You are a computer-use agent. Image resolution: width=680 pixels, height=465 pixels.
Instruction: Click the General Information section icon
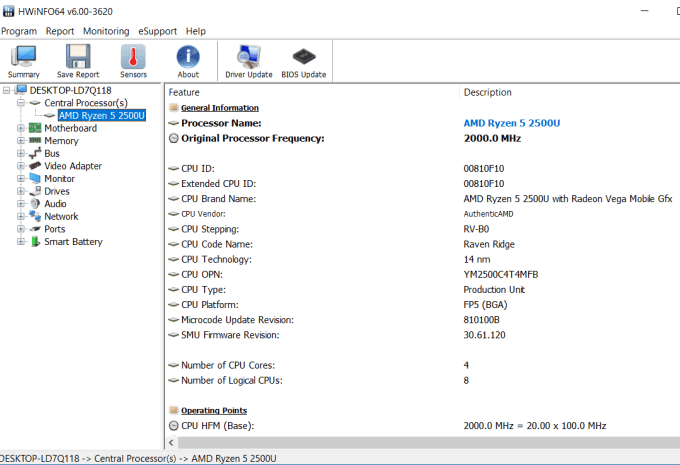tap(173, 108)
